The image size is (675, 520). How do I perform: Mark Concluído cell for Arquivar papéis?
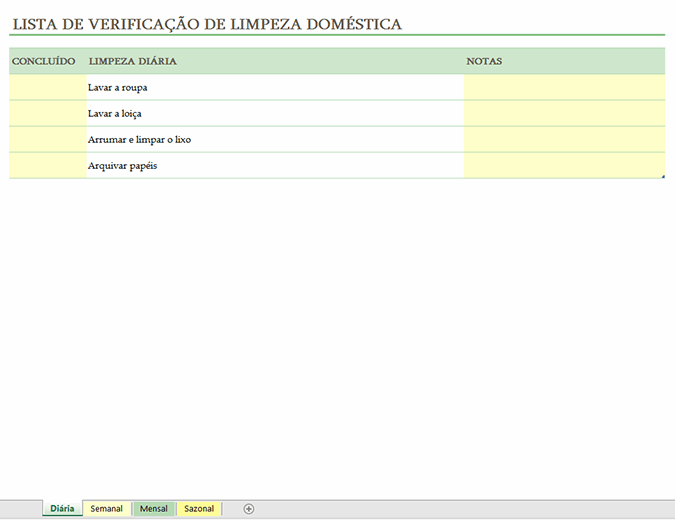click(47, 166)
